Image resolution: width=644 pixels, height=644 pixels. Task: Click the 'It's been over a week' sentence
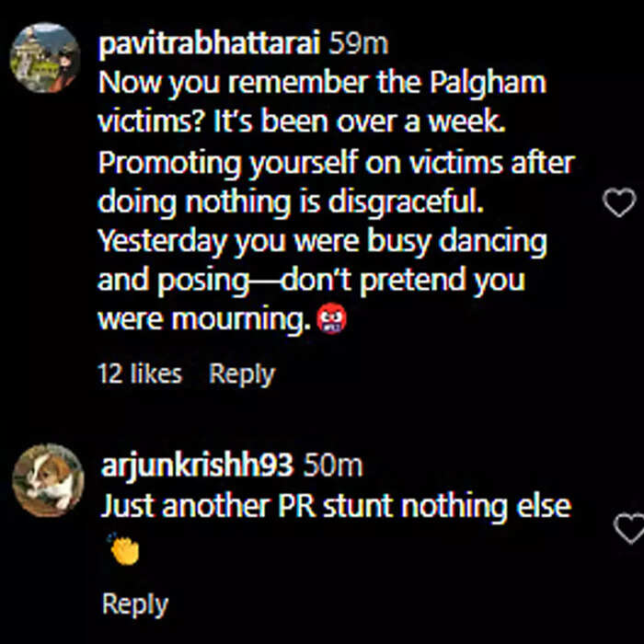coord(359,122)
